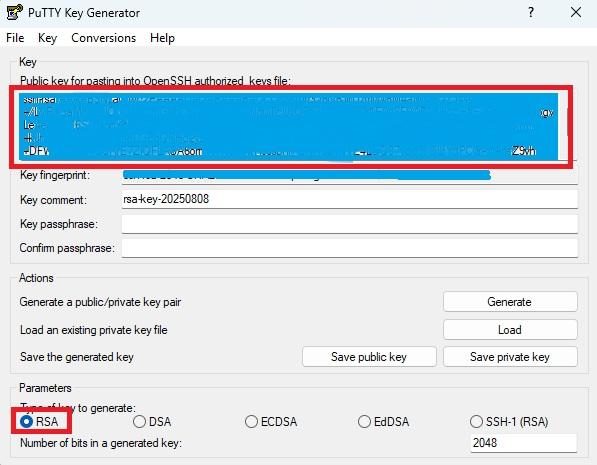The height and width of the screenshot is (465, 597).
Task: Select the RSA key type
Action: [39, 422]
